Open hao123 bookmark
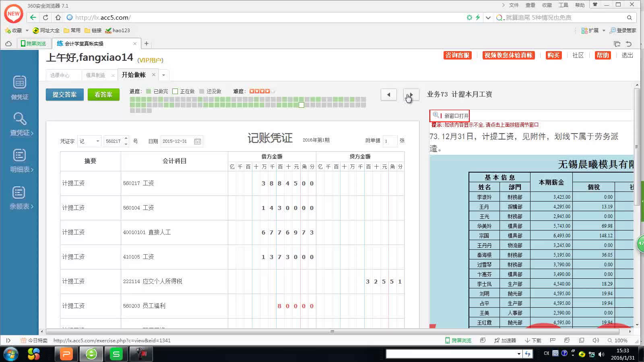 coord(118,31)
